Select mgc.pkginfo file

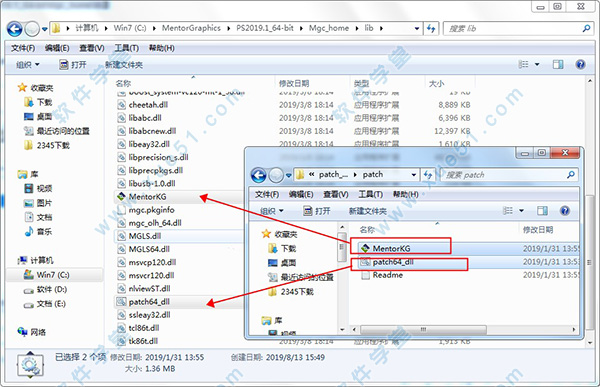point(151,210)
